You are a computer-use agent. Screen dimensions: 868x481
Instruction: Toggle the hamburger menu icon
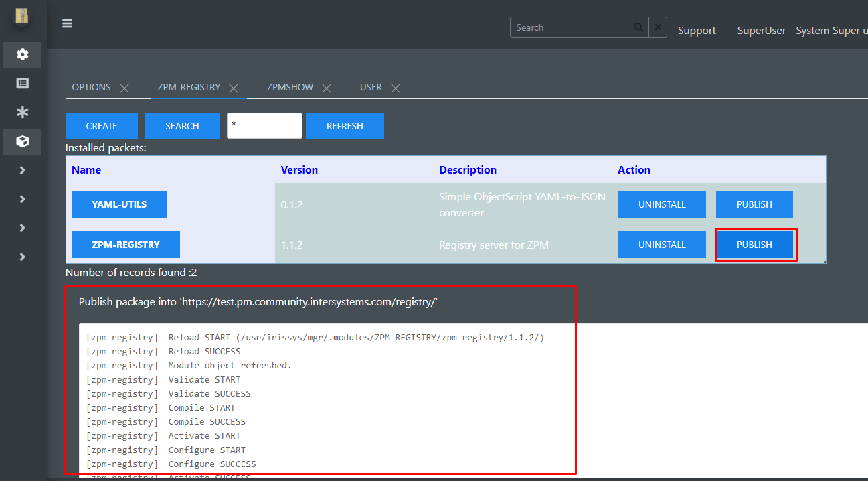pos(67,24)
